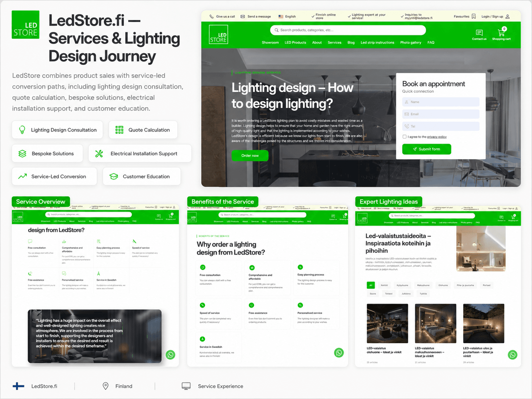Open the Services menu item

334,43
